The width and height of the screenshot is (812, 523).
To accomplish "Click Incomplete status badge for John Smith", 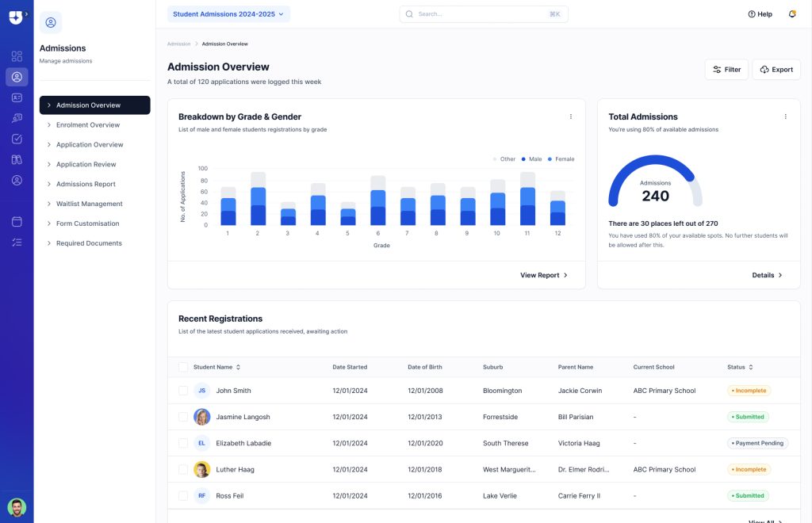I will click(x=749, y=391).
